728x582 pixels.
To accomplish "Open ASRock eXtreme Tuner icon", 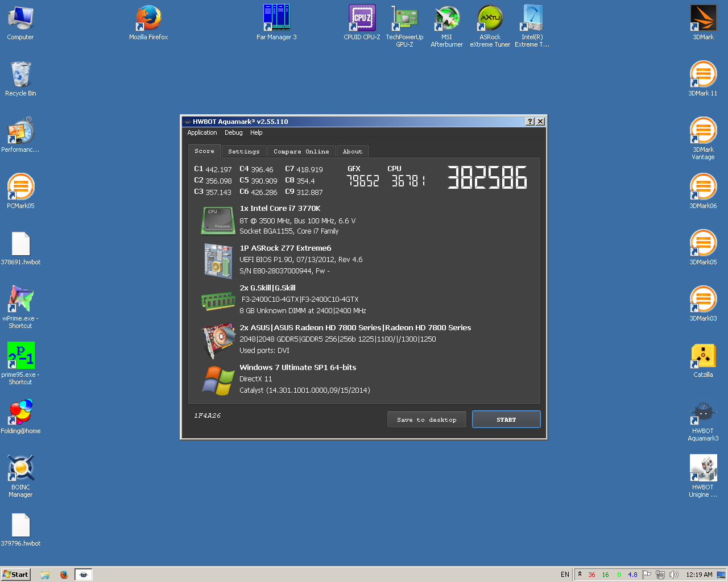I will [x=490, y=26].
